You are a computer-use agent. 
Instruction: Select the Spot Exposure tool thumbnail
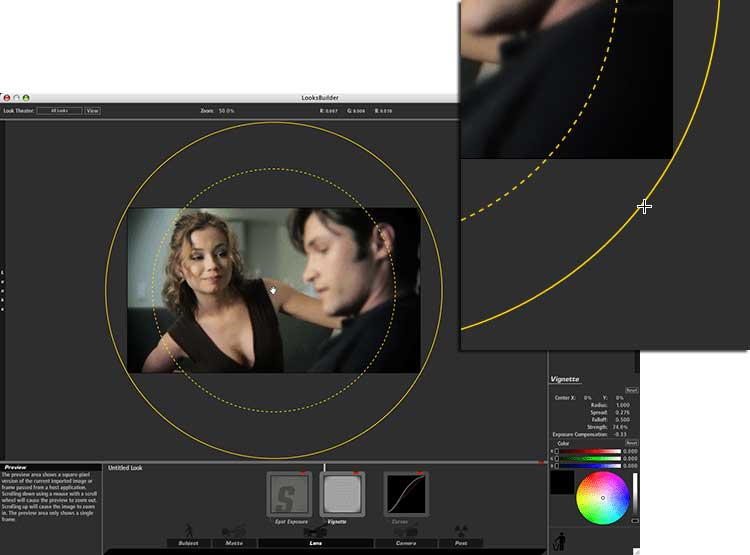click(289, 494)
